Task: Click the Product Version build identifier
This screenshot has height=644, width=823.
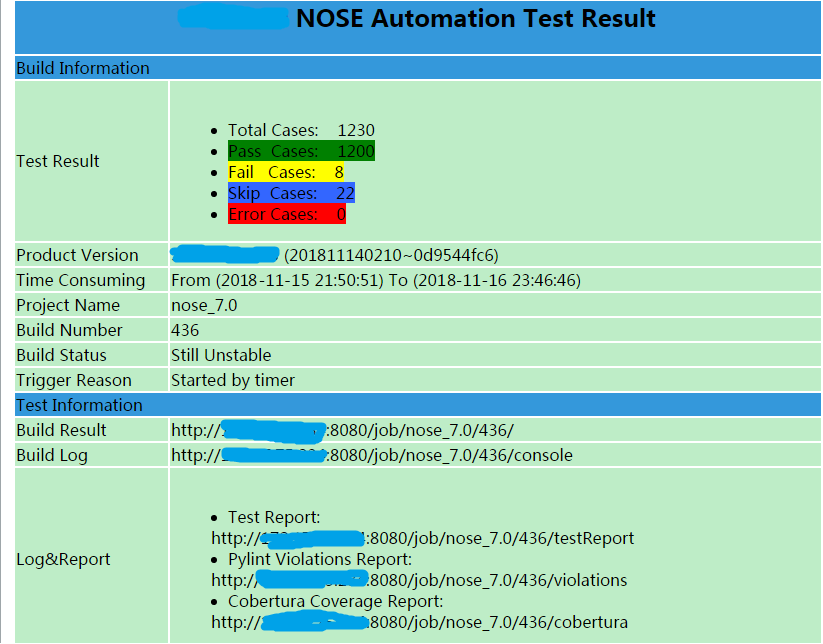Action: [x=391, y=255]
